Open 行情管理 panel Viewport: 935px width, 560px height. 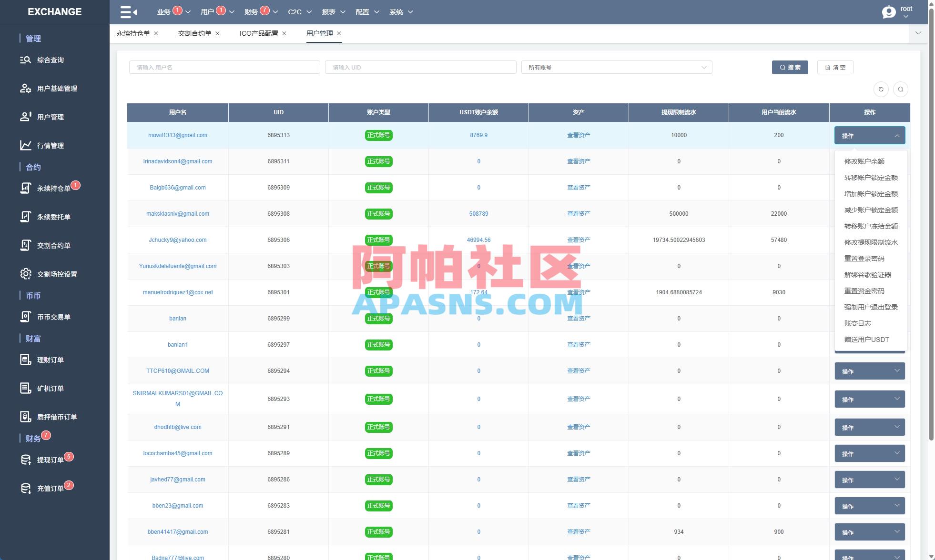pyautogui.click(x=50, y=146)
